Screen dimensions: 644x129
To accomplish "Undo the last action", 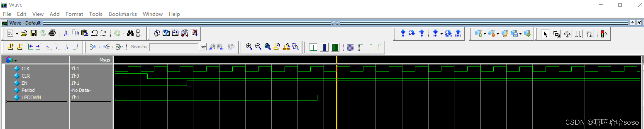I will [x=94, y=33].
